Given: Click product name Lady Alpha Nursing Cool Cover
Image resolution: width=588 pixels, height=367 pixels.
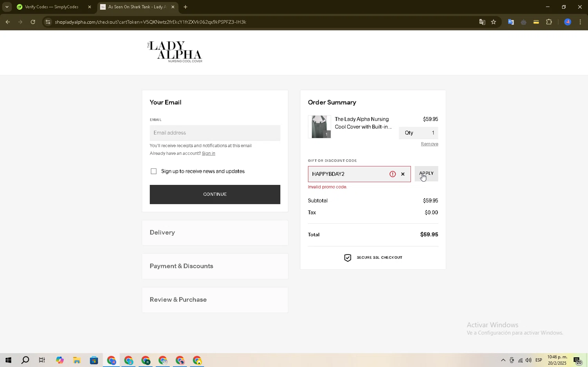Looking at the screenshot, I should (363, 123).
